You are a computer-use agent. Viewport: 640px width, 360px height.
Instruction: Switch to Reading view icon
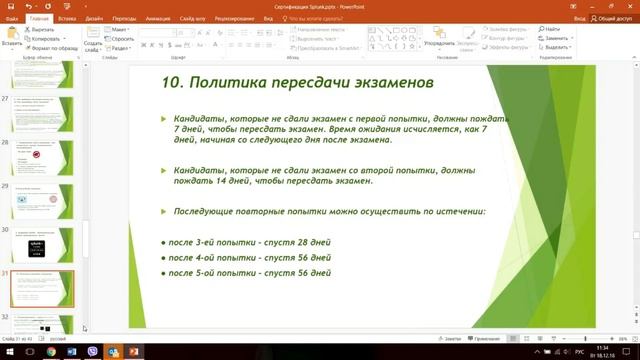pos(540,339)
